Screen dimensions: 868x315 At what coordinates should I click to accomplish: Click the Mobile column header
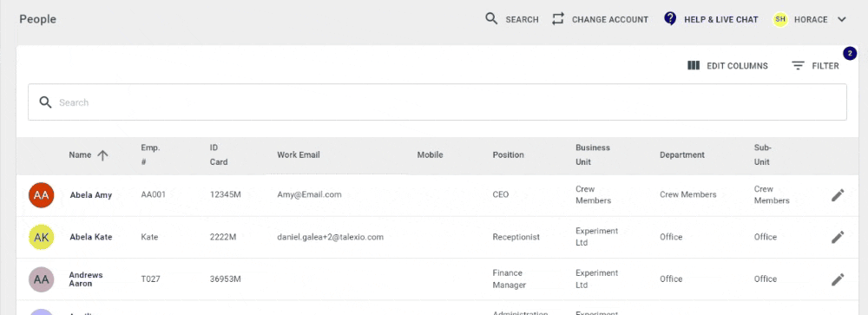coord(431,155)
